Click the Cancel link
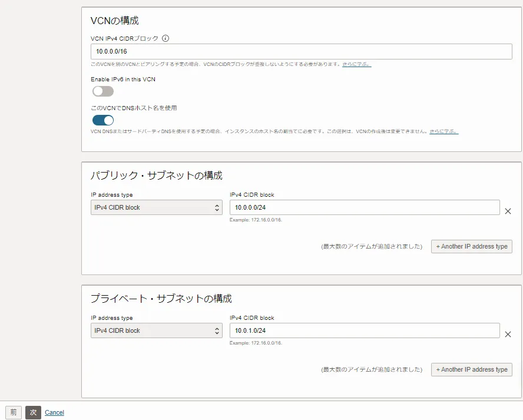The width and height of the screenshot is (523, 420). [54, 412]
